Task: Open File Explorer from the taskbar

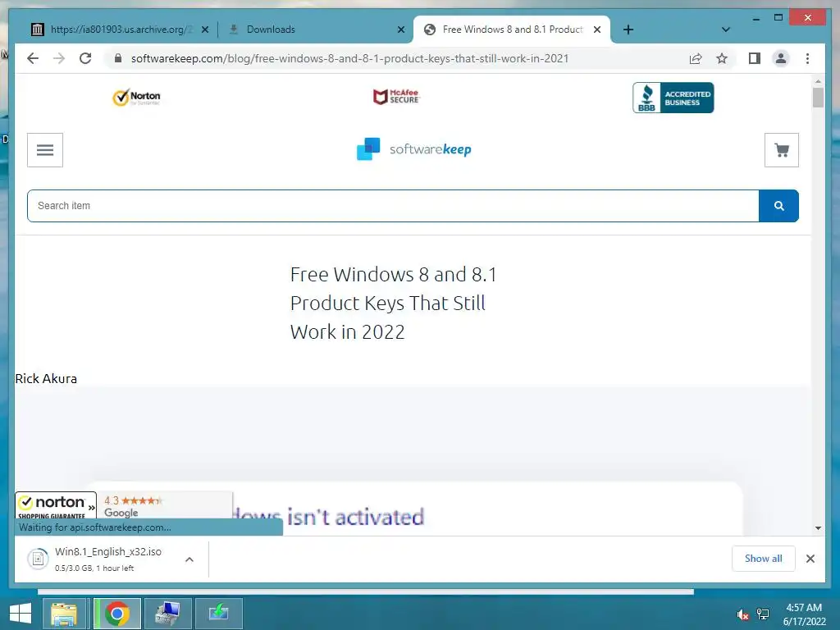Action: point(64,614)
